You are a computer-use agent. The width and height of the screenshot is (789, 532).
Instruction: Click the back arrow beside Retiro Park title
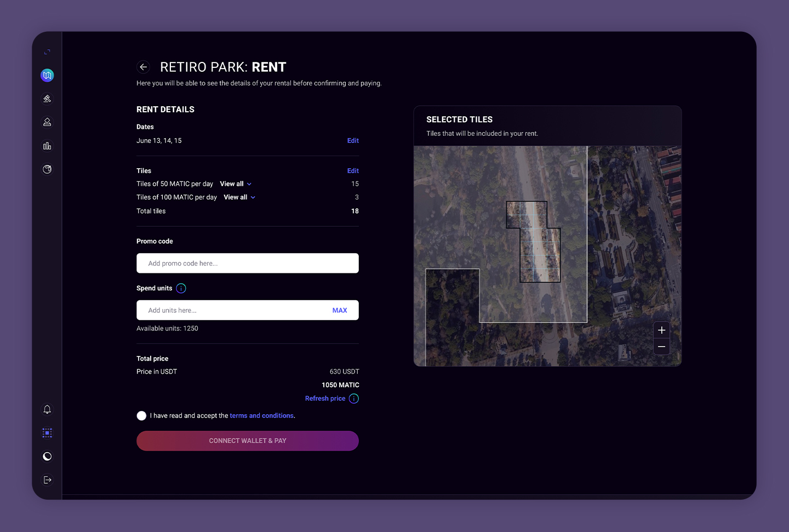tap(143, 67)
